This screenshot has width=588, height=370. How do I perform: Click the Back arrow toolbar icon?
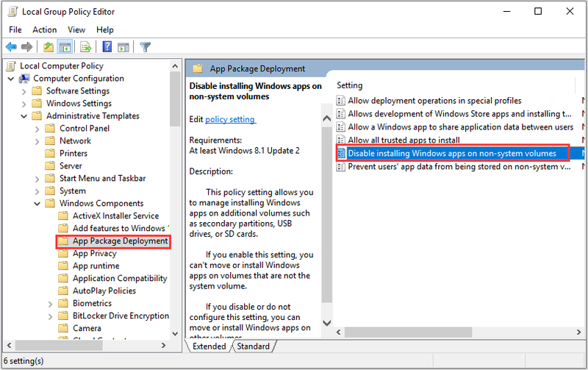coord(11,47)
